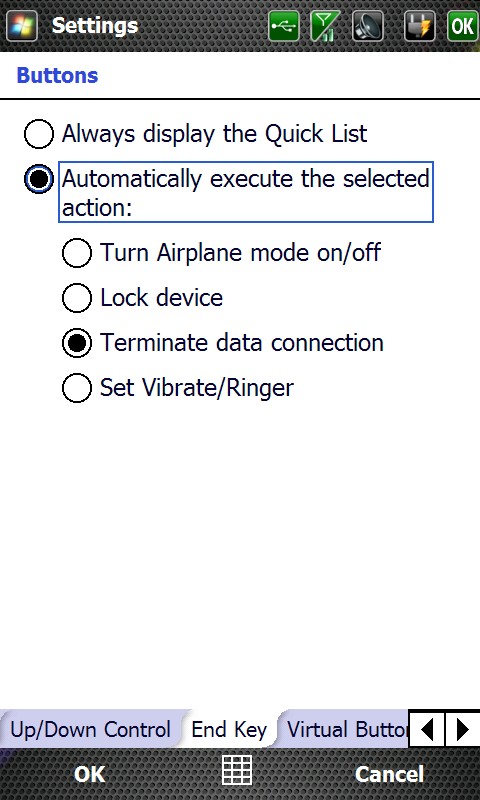480x800 pixels.
Task: Show more tabs with right arrow
Action: point(463,730)
